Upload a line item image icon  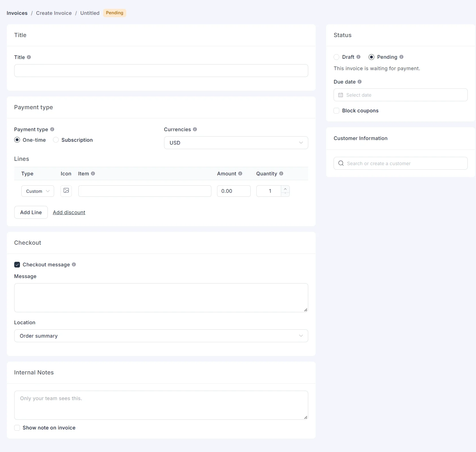[66, 191]
